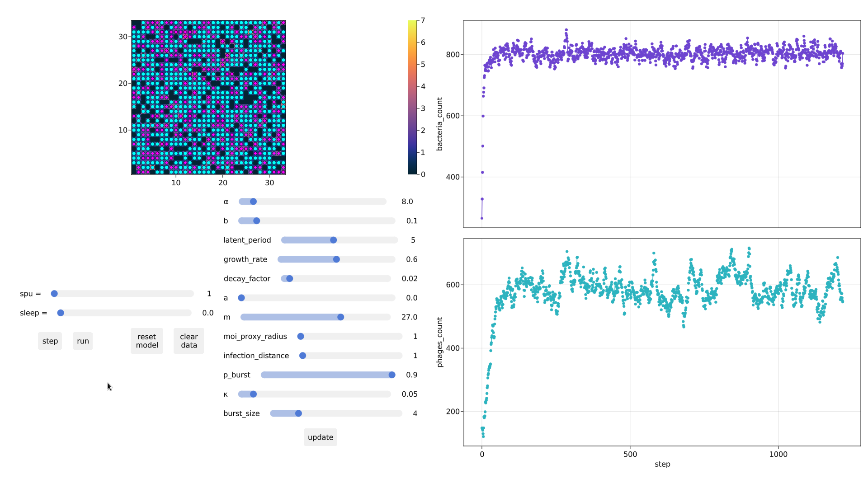Click the spu = label
Screen dimensions: 868x488
click(x=30, y=294)
